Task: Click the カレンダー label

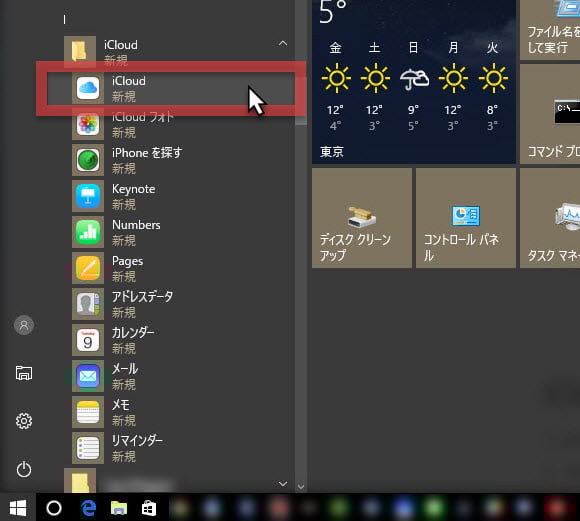Action: tap(133, 332)
